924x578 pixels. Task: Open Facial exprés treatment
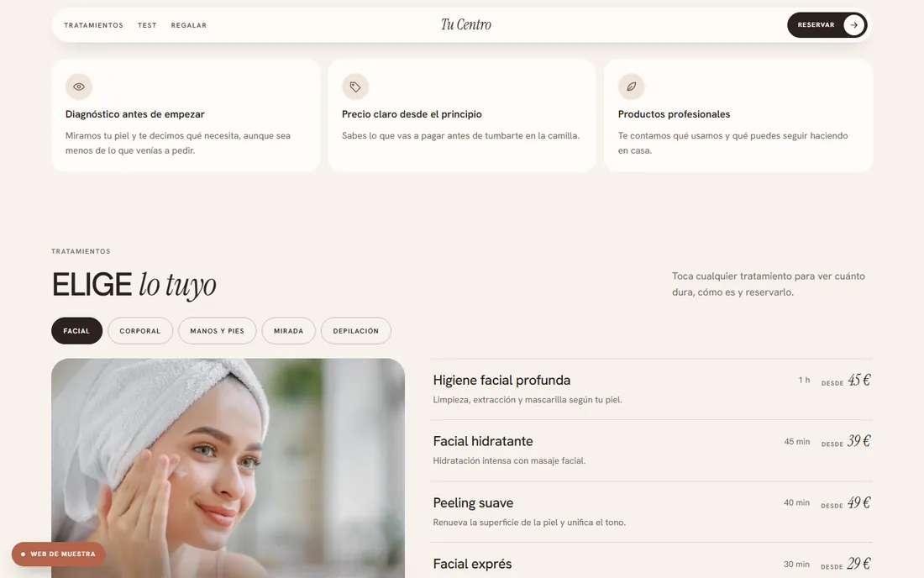(651, 561)
